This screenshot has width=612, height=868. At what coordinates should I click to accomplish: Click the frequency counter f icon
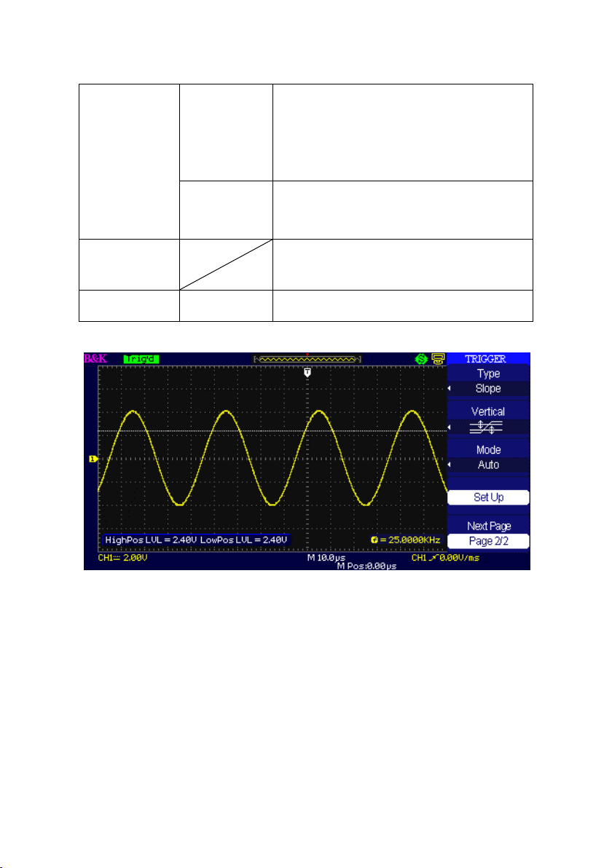(374, 540)
